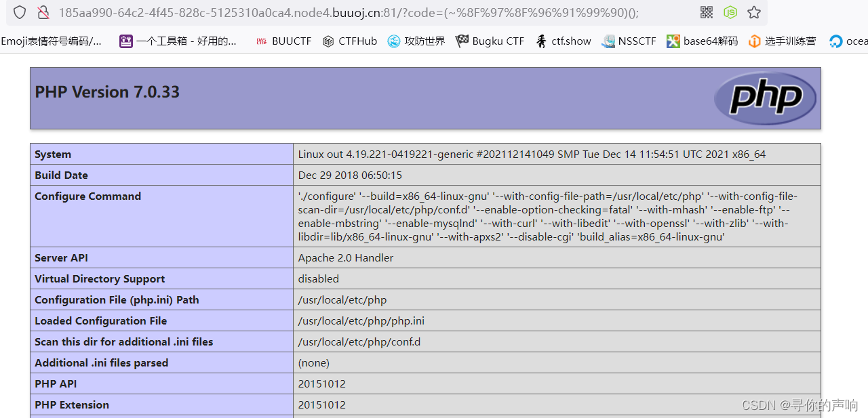Click the Apache 2.0 Handler value
The image size is (868, 418).
click(346, 258)
